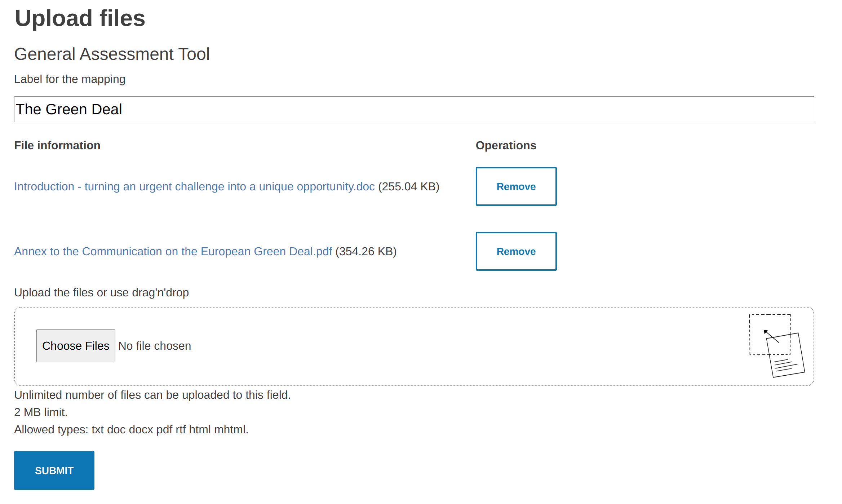Click the 'Operations' column header
The image size is (842, 504).
506,145
